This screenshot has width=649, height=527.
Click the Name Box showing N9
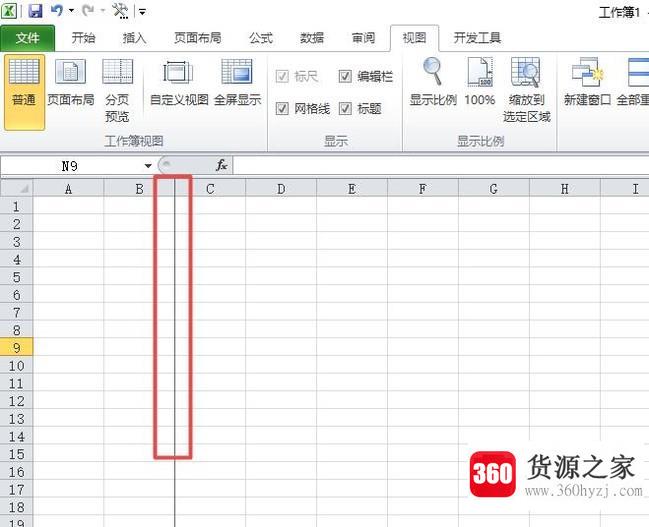70,166
